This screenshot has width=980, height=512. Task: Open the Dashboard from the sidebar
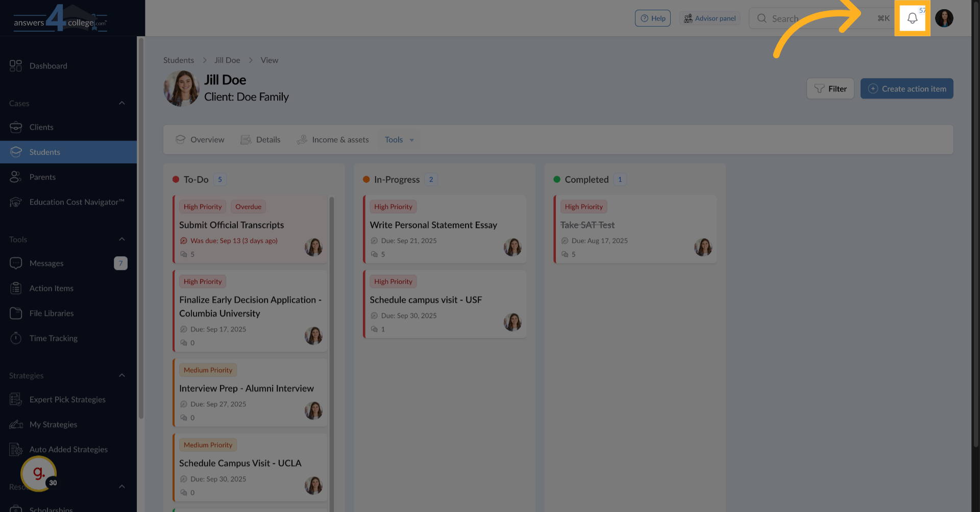click(48, 65)
